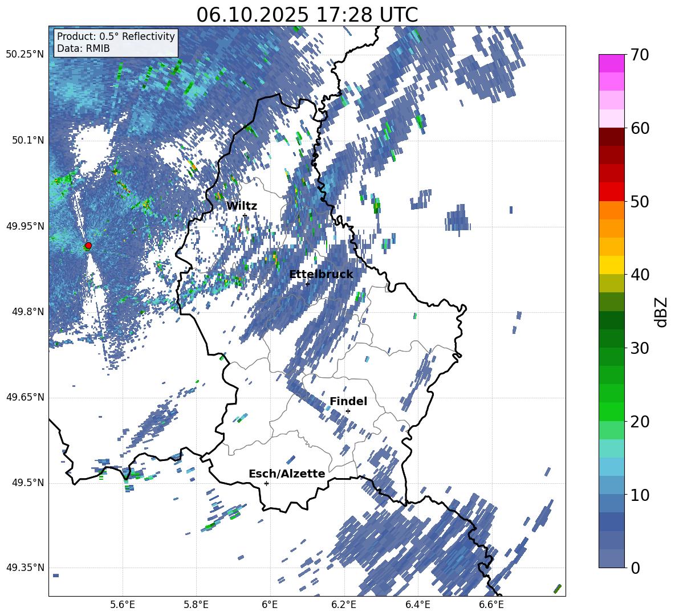The width and height of the screenshot is (675, 616).
Task: Click the 50 tick on the colorbar
Action: [639, 202]
